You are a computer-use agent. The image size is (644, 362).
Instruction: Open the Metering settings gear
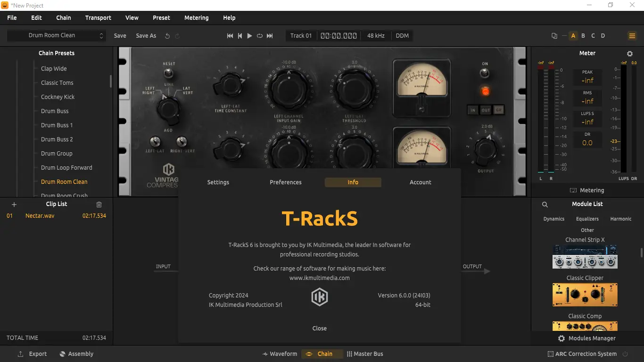point(630,53)
